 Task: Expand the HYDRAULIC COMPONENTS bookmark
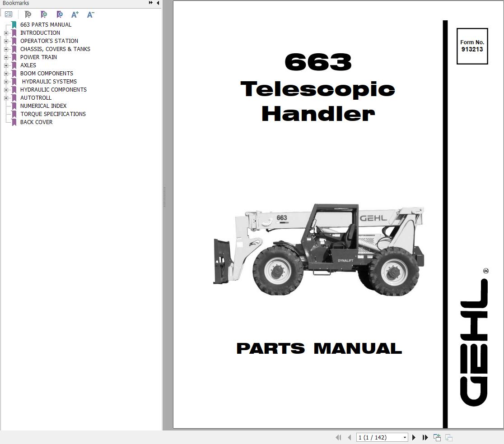[6, 90]
